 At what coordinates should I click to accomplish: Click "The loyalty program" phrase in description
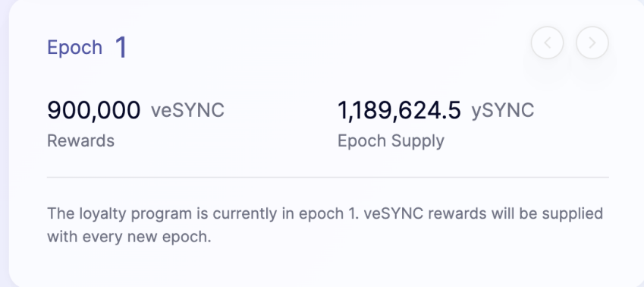pyautogui.click(x=119, y=214)
